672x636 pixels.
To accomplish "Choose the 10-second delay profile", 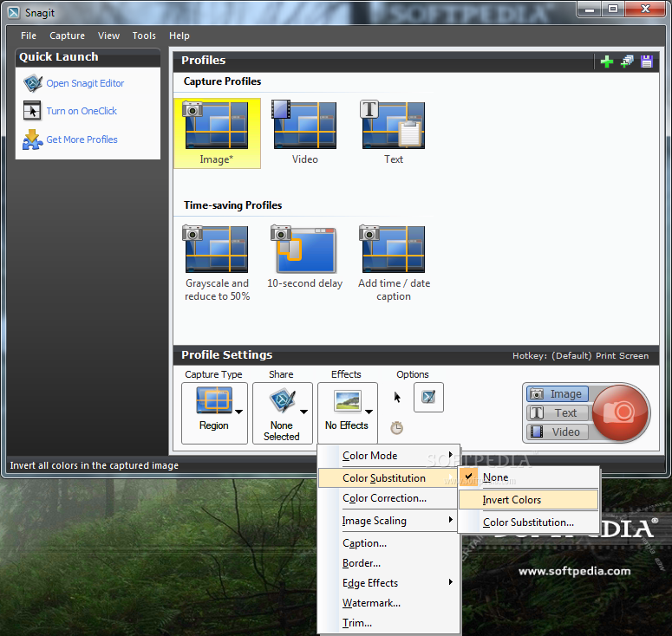I will pos(304,257).
